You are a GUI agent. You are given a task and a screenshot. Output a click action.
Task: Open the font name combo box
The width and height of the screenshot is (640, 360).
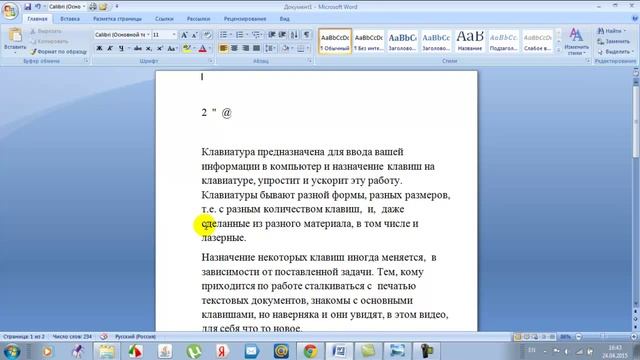pyautogui.click(x=122, y=35)
